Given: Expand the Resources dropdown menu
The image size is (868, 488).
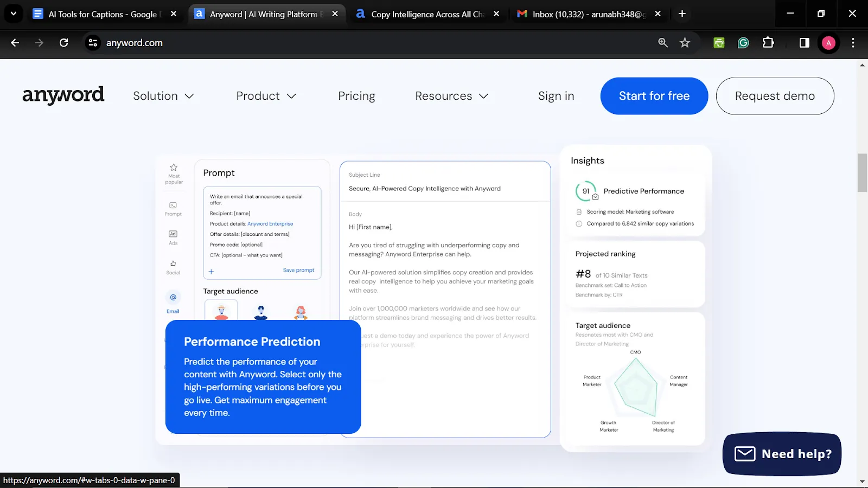Looking at the screenshot, I should tap(451, 96).
